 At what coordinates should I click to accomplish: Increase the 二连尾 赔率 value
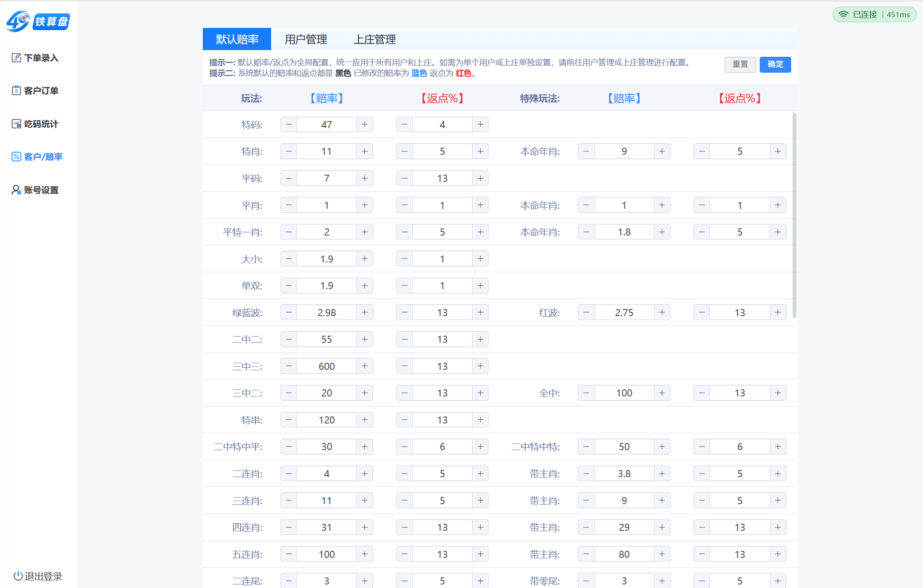(x=365, y=581)
